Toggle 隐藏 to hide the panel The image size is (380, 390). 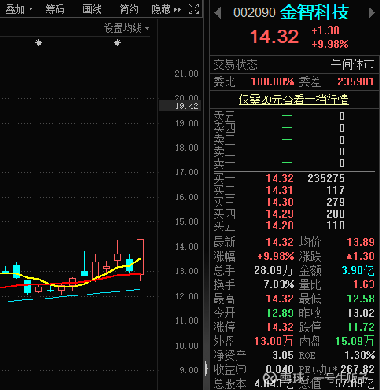[x=161, y=9]
